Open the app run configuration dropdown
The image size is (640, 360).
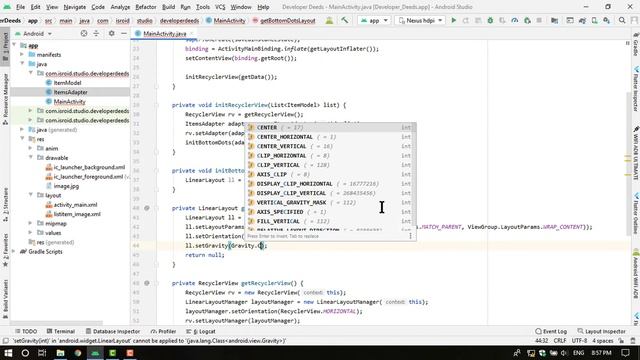point(374,20)
